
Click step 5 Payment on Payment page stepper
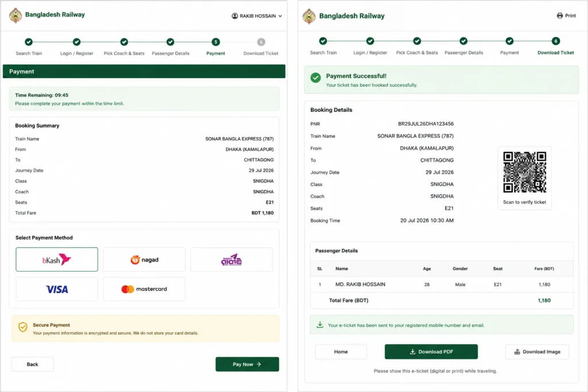tap(216, 46)
